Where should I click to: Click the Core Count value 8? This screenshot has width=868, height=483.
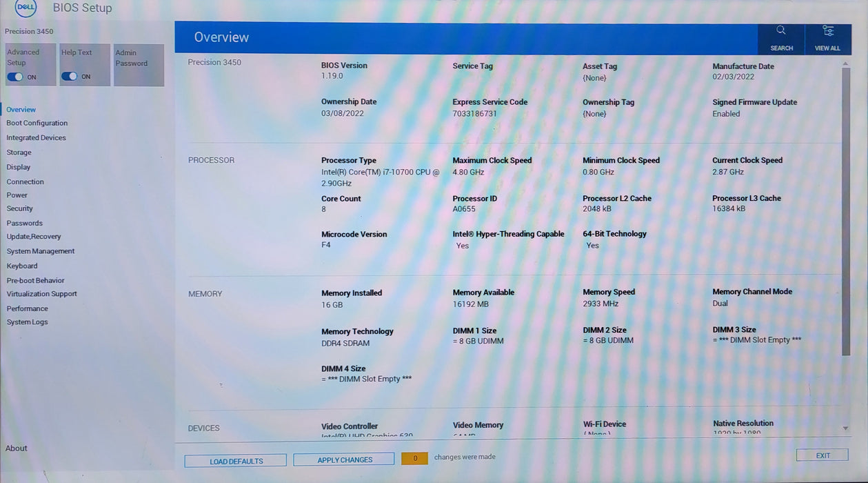pyautogui.click(x=324, y=209)
